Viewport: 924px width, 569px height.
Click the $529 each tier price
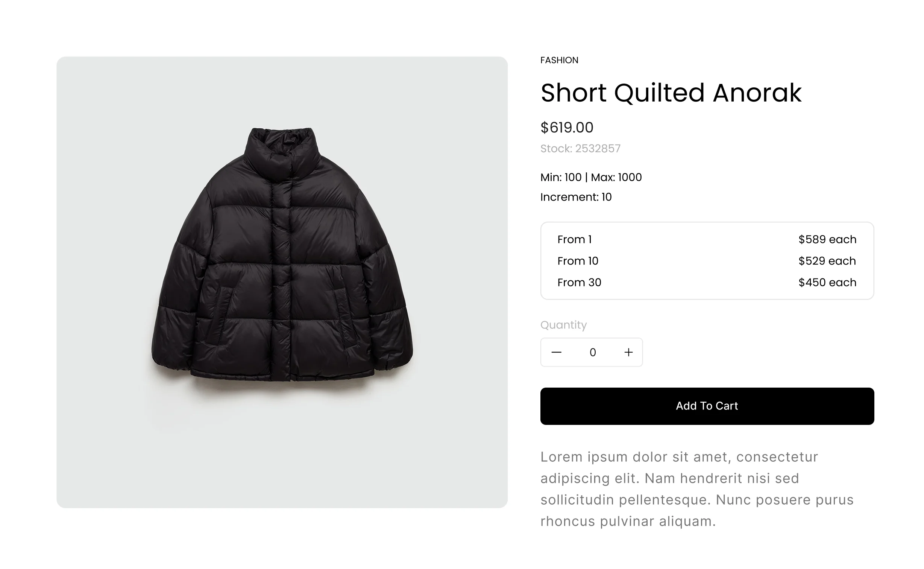pos(827,261)
